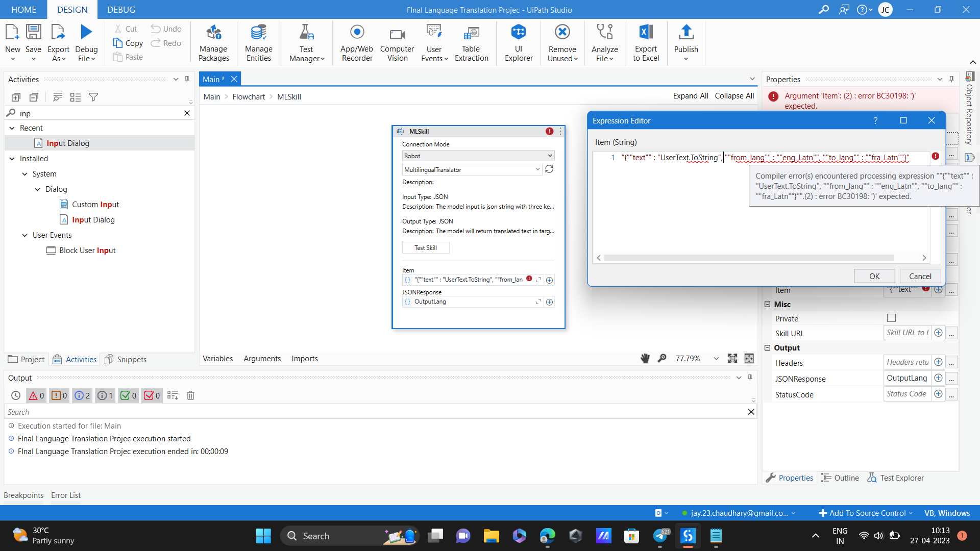Open the Windows Start menu
Image resolution: width=980 pixels, height=551 pixels.
click(263, 536)
